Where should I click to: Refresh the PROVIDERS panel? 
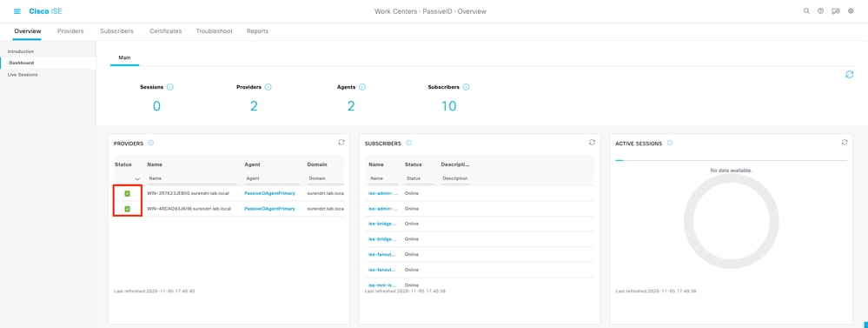point(341,143)
